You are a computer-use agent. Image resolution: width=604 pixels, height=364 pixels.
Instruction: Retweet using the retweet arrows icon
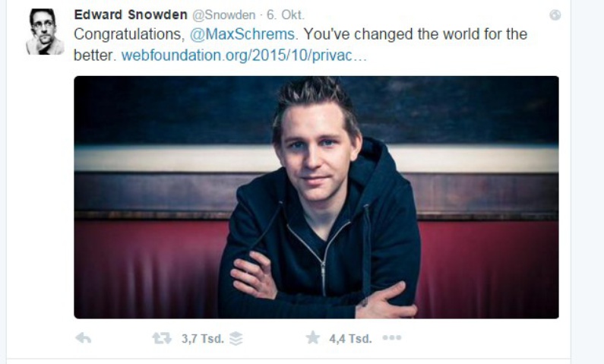coord(162,338)
